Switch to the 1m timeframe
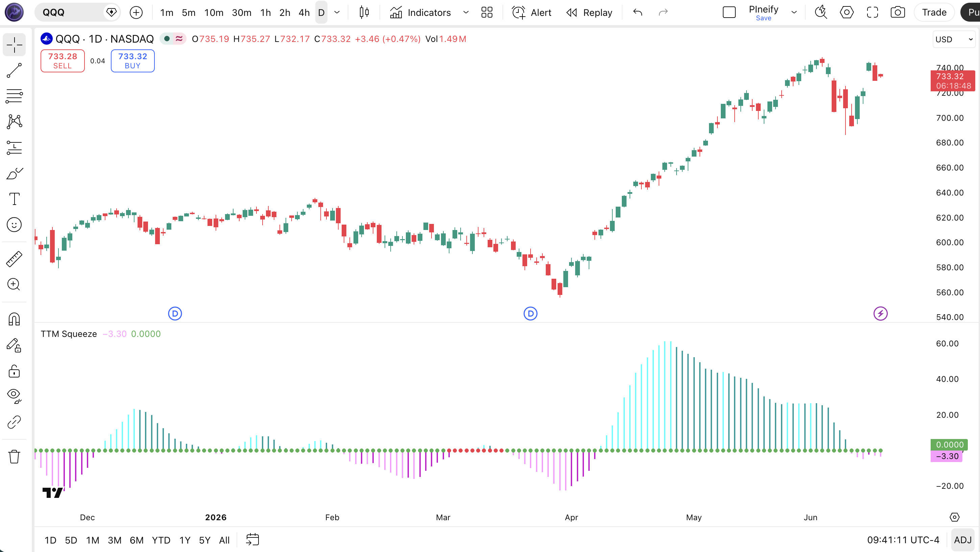Viewport: 980px width, 552px height. click(167, 13)
